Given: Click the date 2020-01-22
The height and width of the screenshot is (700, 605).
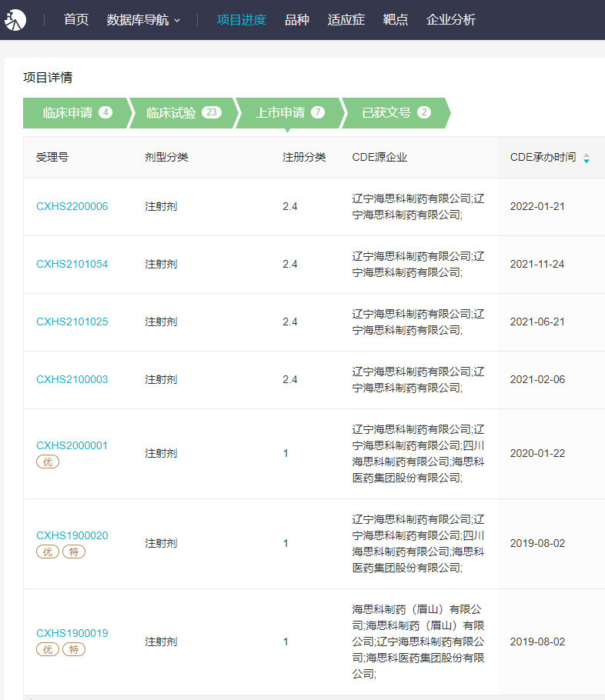Looking at the screenshot, I should 537,453.
